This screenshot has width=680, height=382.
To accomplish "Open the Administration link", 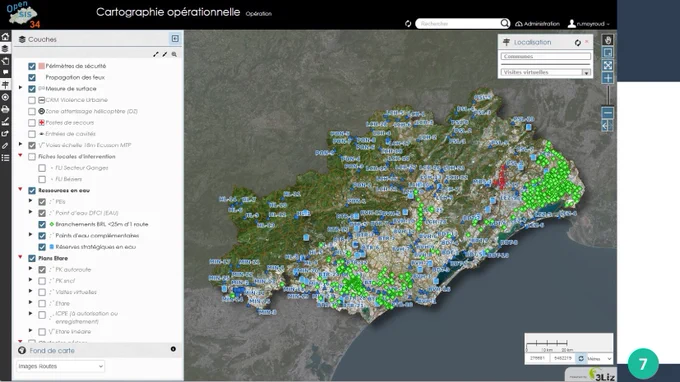I will coord(537,24).
